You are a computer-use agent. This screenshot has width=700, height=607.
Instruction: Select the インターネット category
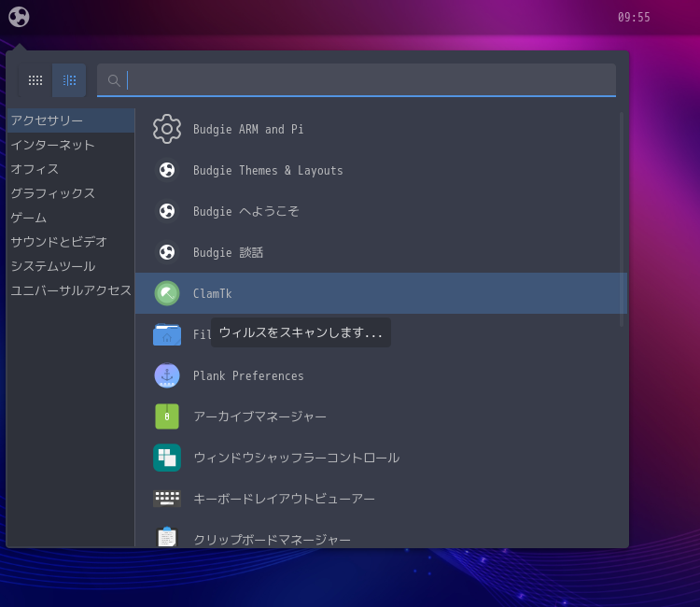coord(71,145)
